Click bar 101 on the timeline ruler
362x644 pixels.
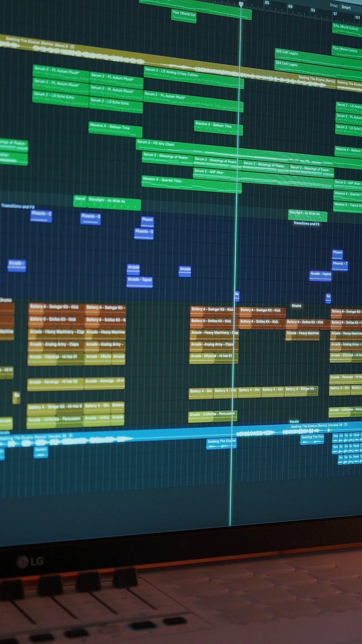(358, 18)
